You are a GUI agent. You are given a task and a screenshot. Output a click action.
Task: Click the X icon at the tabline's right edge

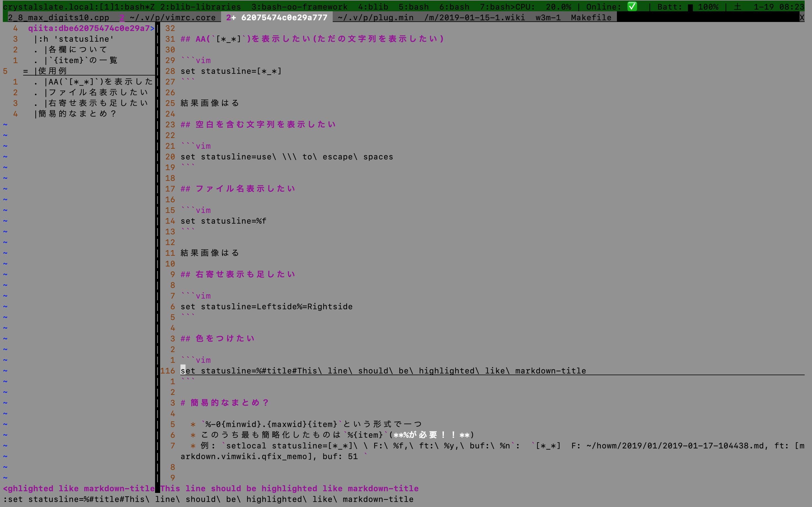802,17
